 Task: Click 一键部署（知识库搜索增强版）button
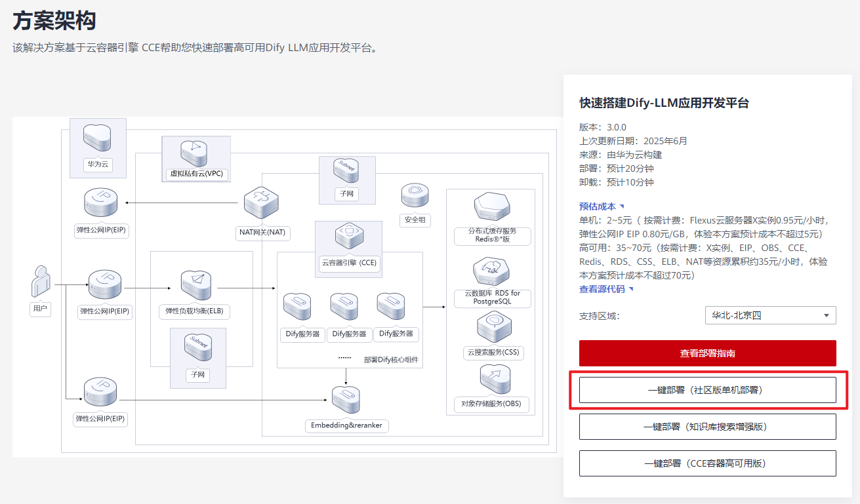click(x=708, y=427)
